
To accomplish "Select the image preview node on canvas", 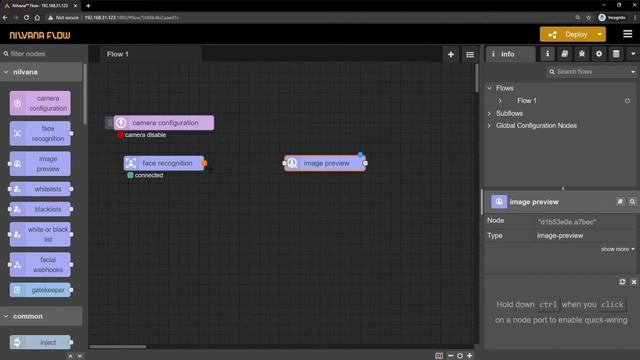I will pyautogui.click(x=325, y=163).
